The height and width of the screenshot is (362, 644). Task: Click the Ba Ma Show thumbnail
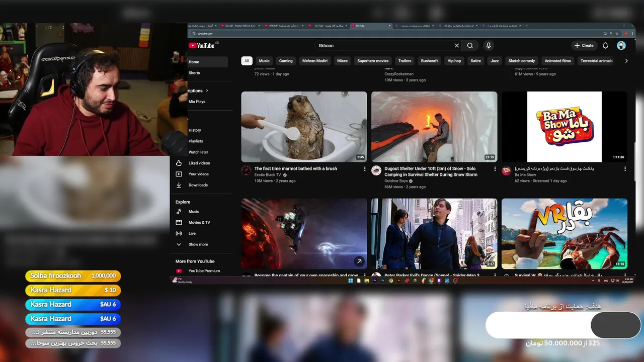coord(565,127)
